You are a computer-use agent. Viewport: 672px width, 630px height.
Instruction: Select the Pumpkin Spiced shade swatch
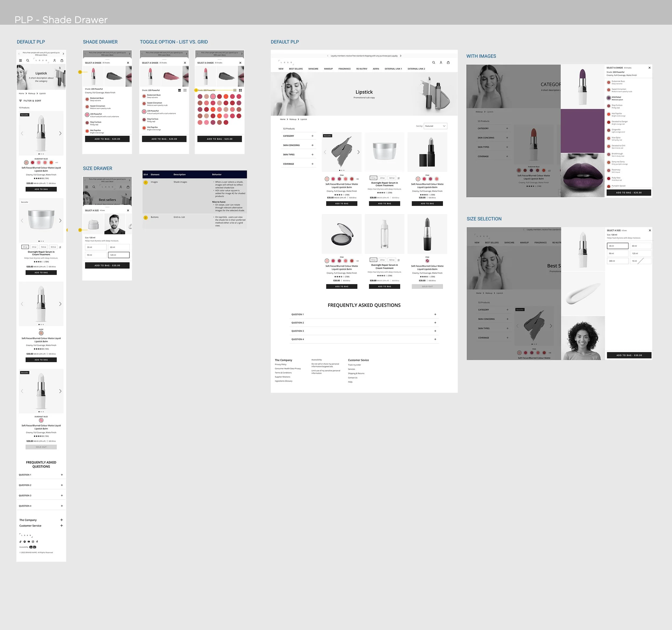click(609, 186)
